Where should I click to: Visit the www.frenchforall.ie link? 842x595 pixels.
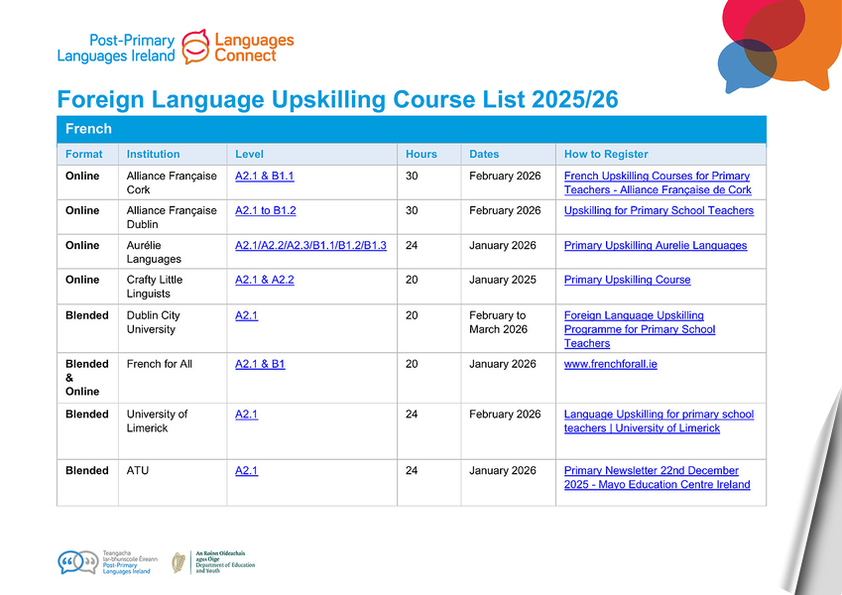(x=610, y=364)
